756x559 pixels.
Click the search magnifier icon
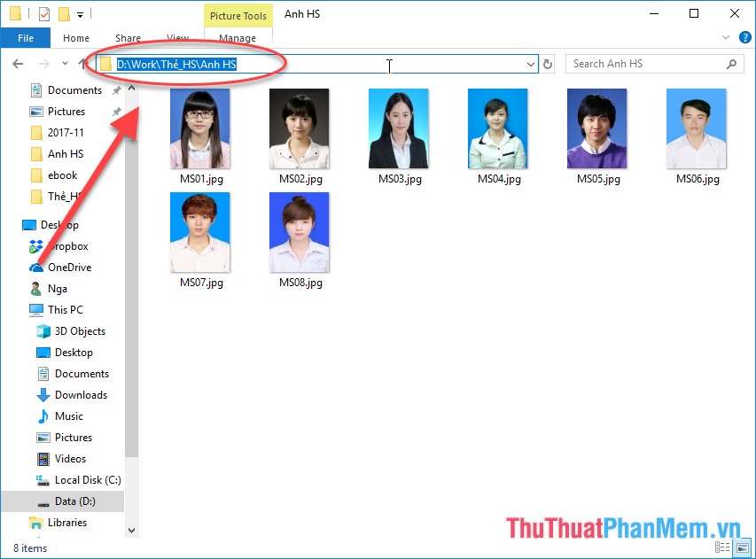pos(731,64)
